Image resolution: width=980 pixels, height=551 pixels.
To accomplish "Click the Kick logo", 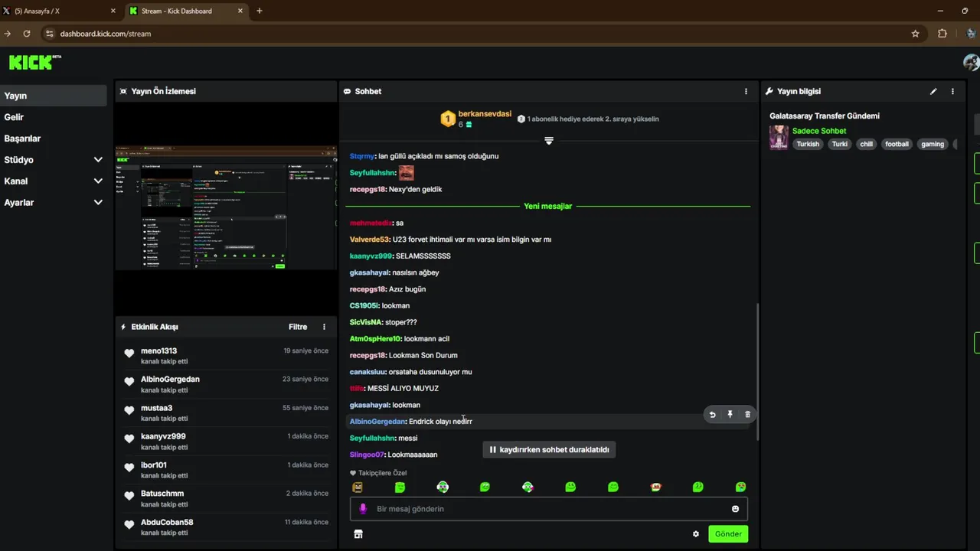I will tap(34, 62).
